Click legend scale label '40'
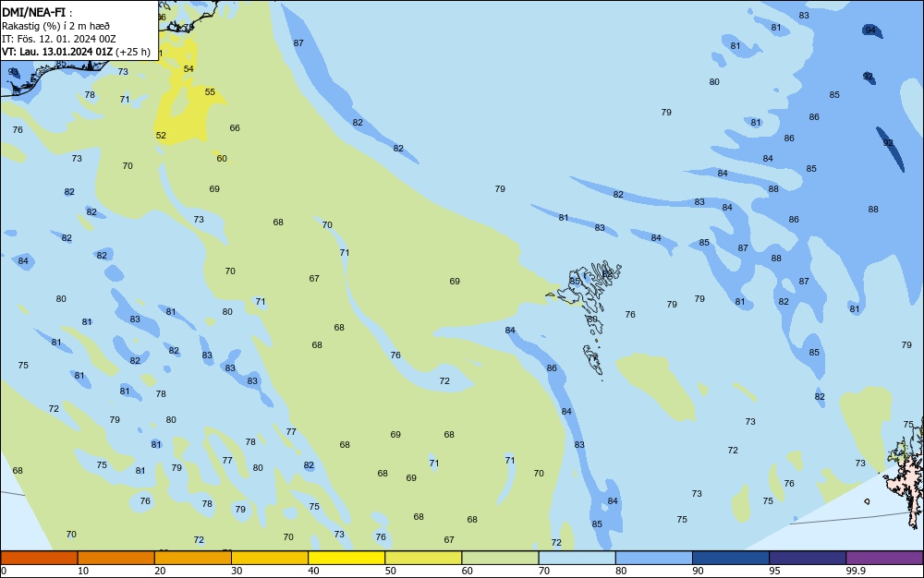This screenshot has height=578, width=924. coord(313,571)
